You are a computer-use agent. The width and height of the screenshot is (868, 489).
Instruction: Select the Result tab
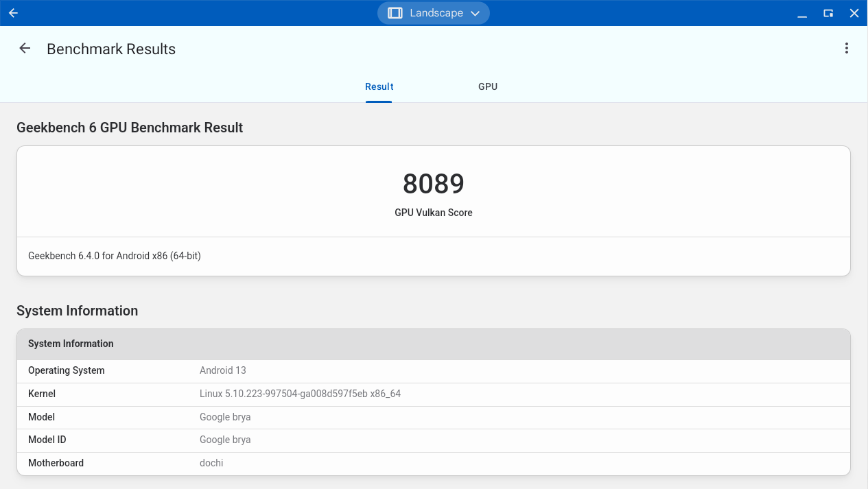pyautogui.click(x=379, y=86)
